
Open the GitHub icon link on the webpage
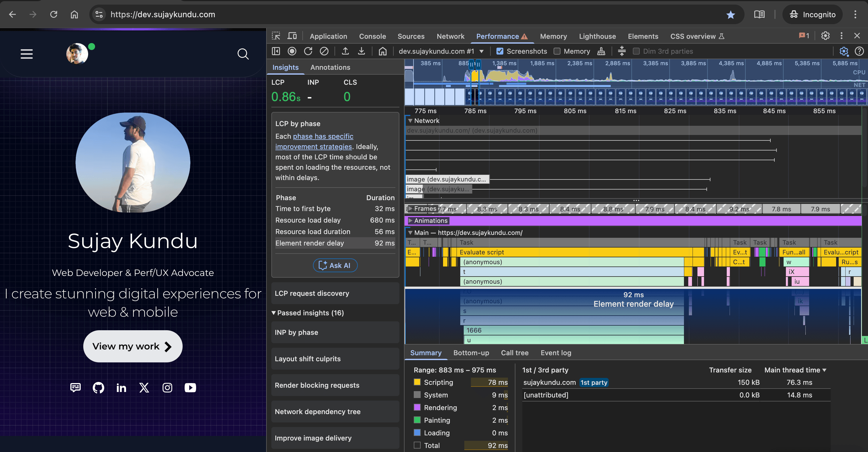pos(98,388)
